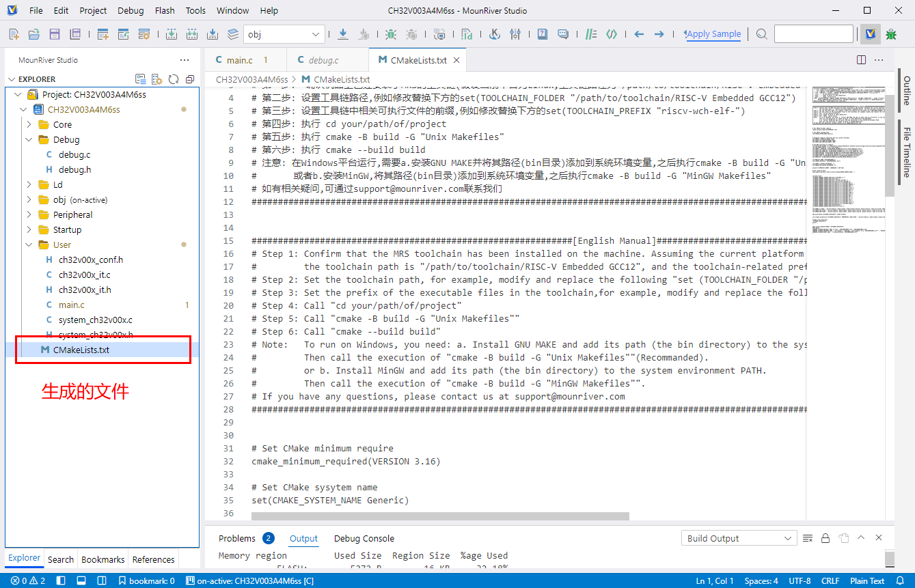Viewport: 915px width, 588px height.
Task: Expand the Startup folder
Action: click(29, 229)
